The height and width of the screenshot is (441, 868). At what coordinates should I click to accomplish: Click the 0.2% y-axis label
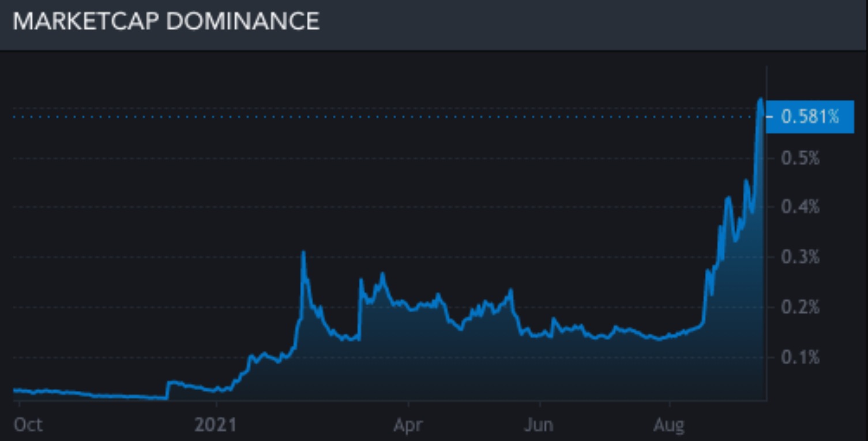pos(801,307)
